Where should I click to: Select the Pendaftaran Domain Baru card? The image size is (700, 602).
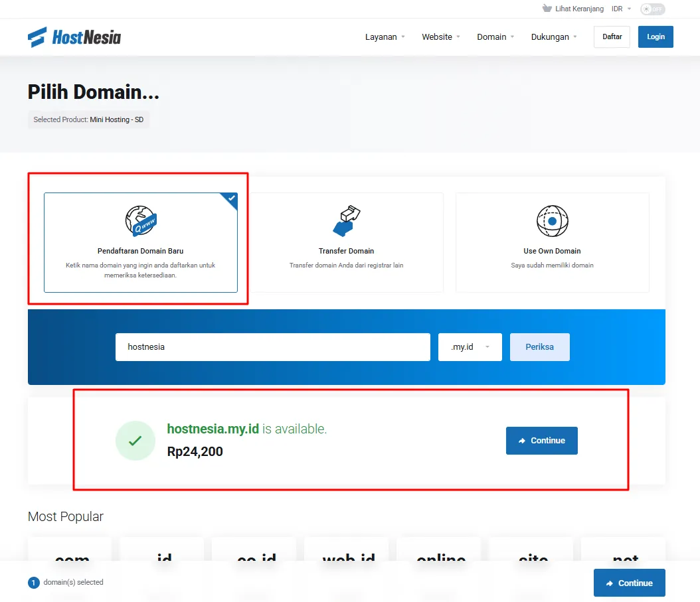tap(141, 242)
